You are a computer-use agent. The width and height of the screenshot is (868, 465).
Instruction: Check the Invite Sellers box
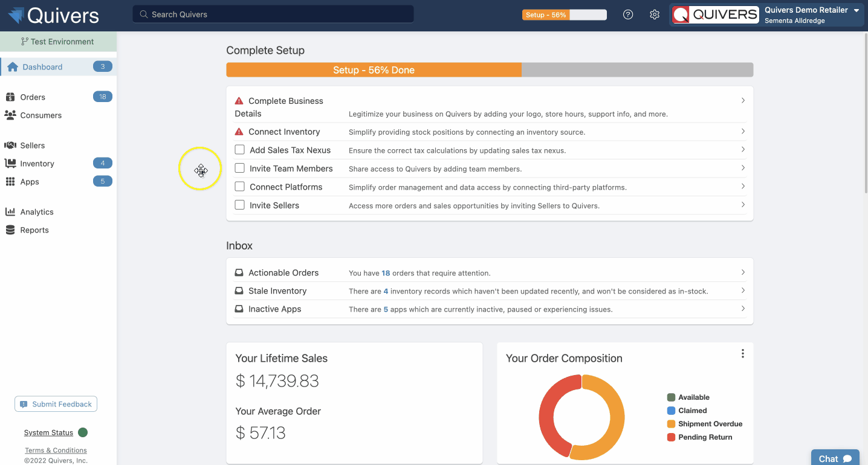(240, 205)
